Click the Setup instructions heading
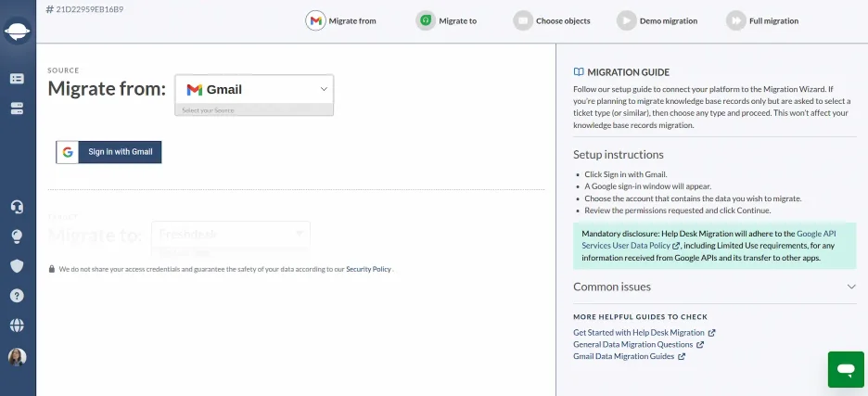The image size is (868, 396). tap(619, 155)
